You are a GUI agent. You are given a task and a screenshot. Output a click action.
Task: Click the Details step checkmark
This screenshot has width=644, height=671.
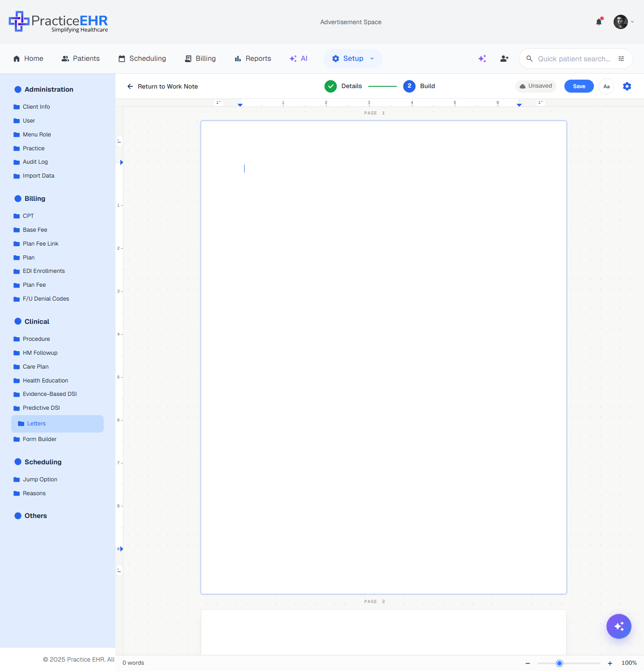[330, 86]
